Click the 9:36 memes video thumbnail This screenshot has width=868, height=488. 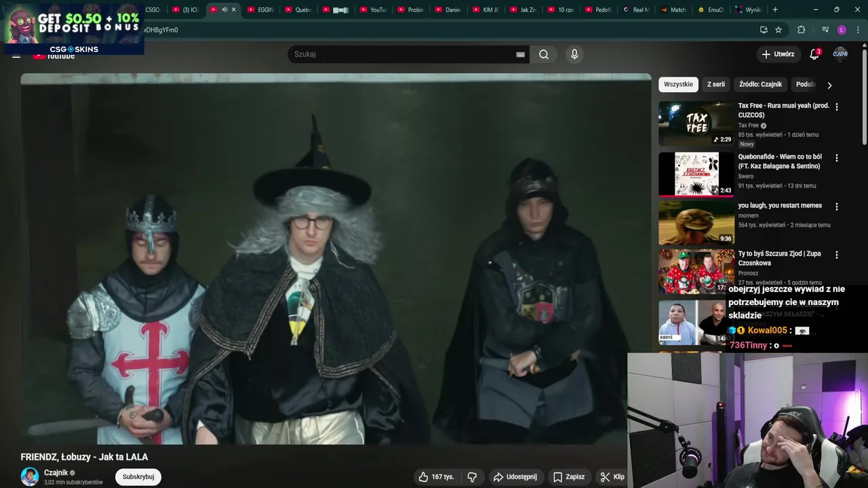tap(696, 223)
